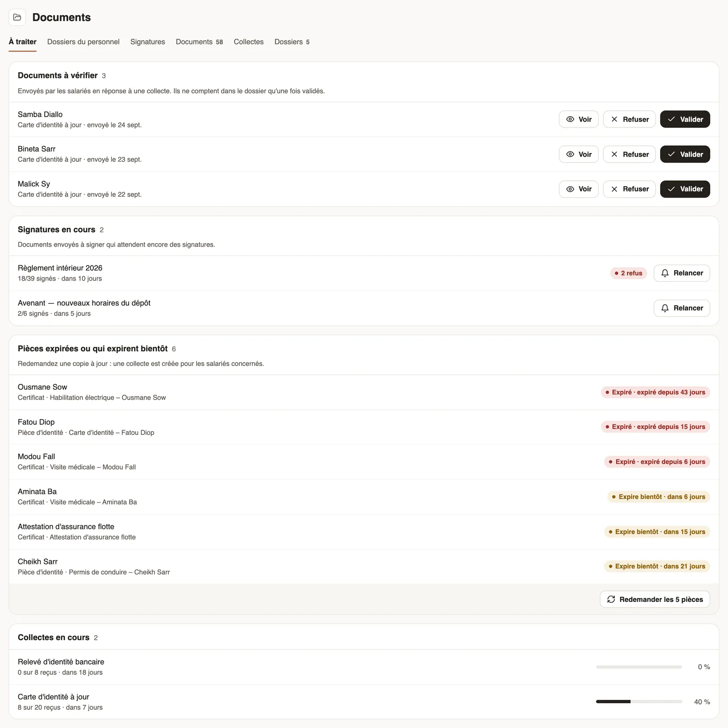728x728 pixels.
Task: Click the Documents folder icon in header
Action: coord(17,17)
